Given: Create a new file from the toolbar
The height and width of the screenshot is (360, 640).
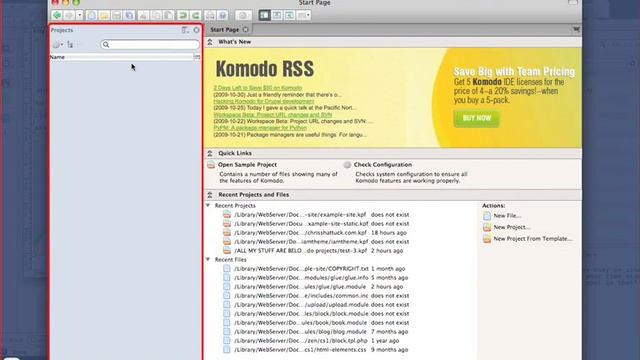Looking at the screenshot, I should [91, 16].
